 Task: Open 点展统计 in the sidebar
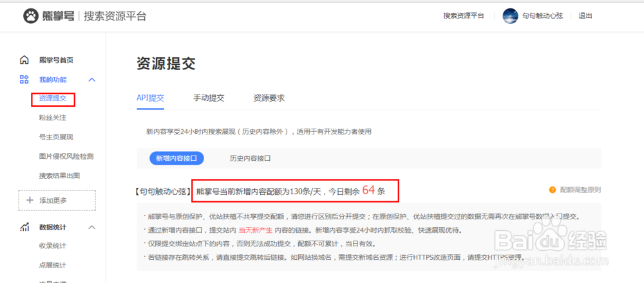pyautogui.click(x=53, y=265)
